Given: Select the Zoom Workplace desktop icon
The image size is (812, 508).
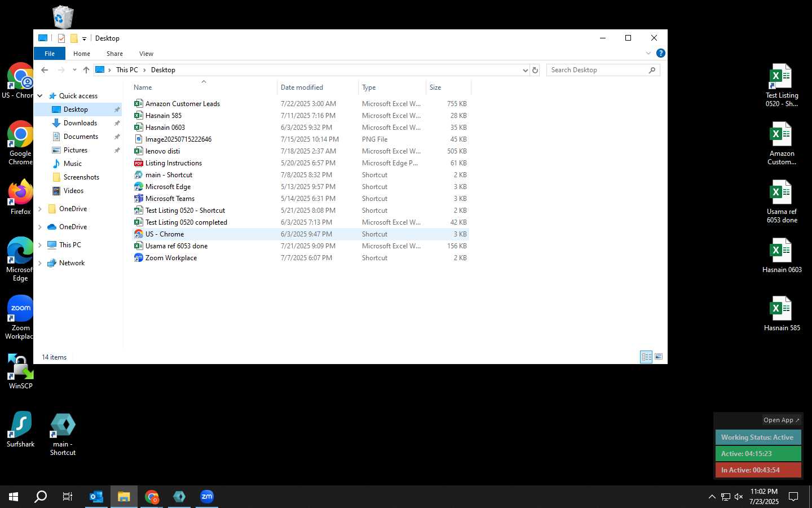Looking at the screenshot, I should point(20,318).
